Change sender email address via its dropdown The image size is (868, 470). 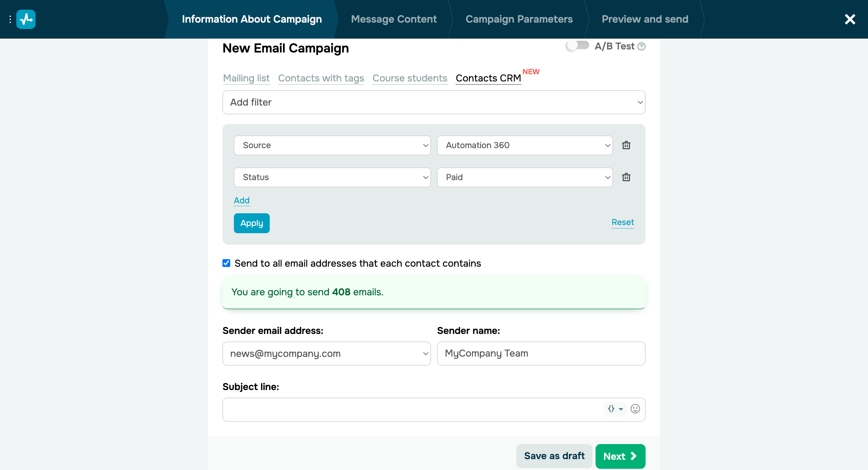[326, 353]
